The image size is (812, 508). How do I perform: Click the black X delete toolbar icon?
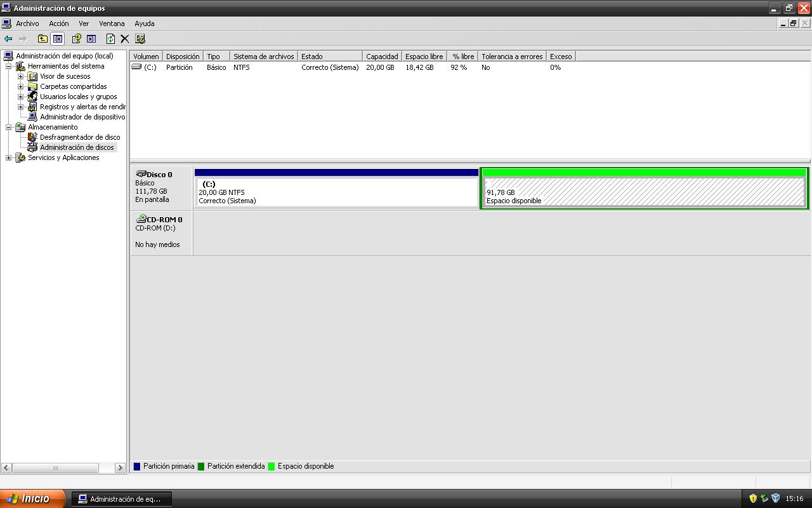click(x=125, y=39)
